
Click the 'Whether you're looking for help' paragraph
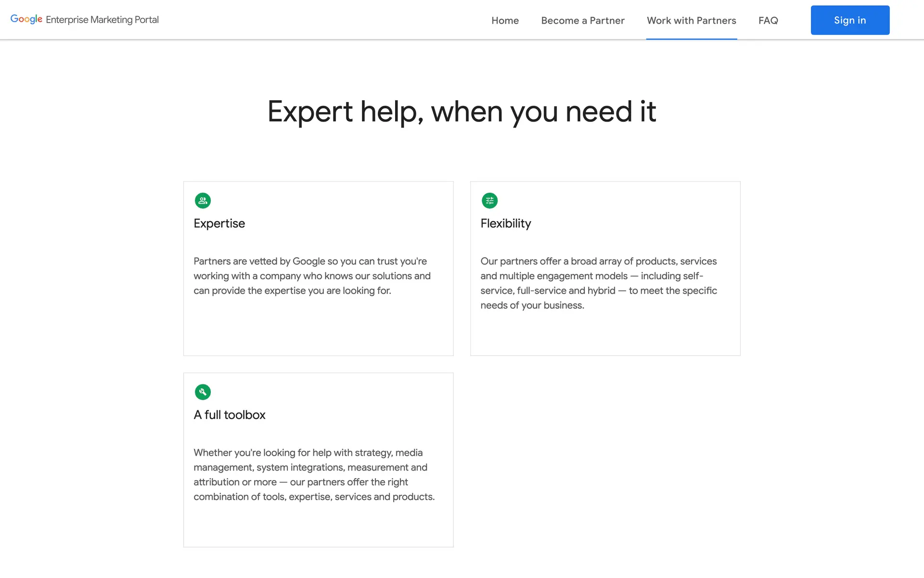314,474
